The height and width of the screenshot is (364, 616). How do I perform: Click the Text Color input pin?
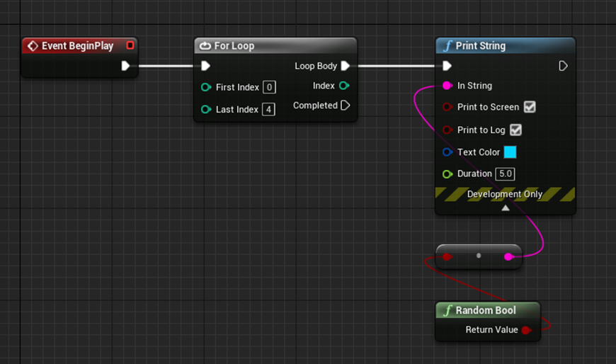pyautogui.click(x=447, y=152)
